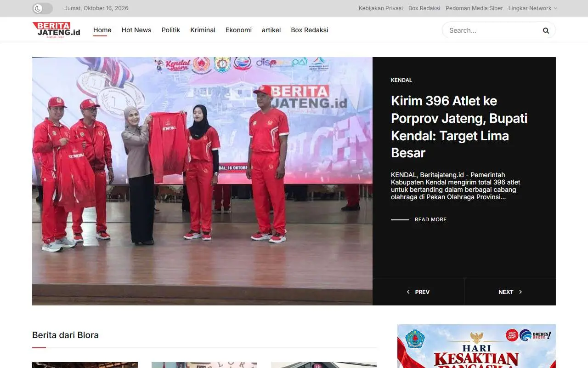Click the article excerpt starting KENDAL, Beritajateng.id
This screenshot has width=588, height=368.
pyautogui.click(x=455, y=186)
